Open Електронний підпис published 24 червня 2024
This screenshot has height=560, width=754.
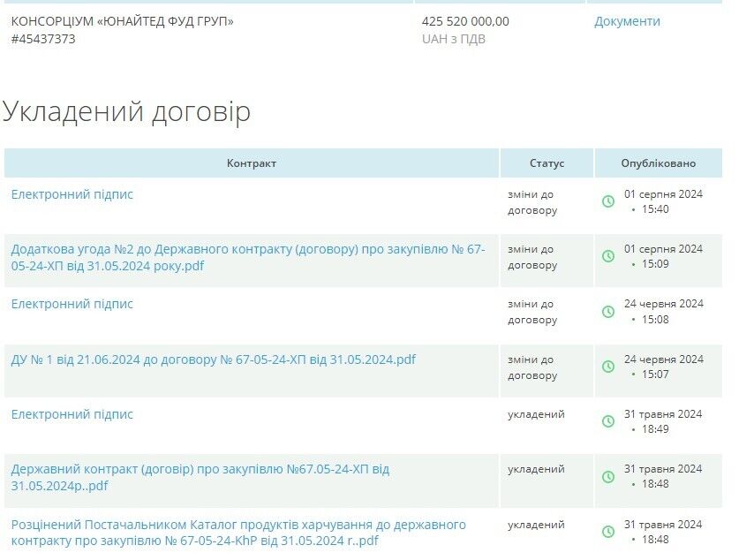point(72,304)
